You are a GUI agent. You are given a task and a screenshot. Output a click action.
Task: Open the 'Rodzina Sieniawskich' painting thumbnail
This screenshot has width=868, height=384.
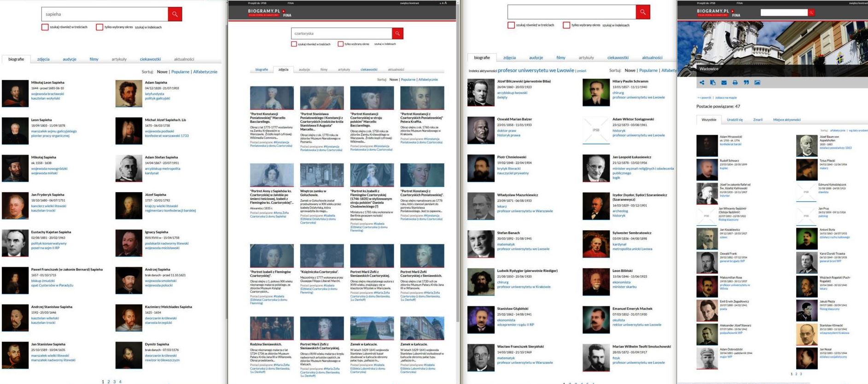(x=272, y=328)
